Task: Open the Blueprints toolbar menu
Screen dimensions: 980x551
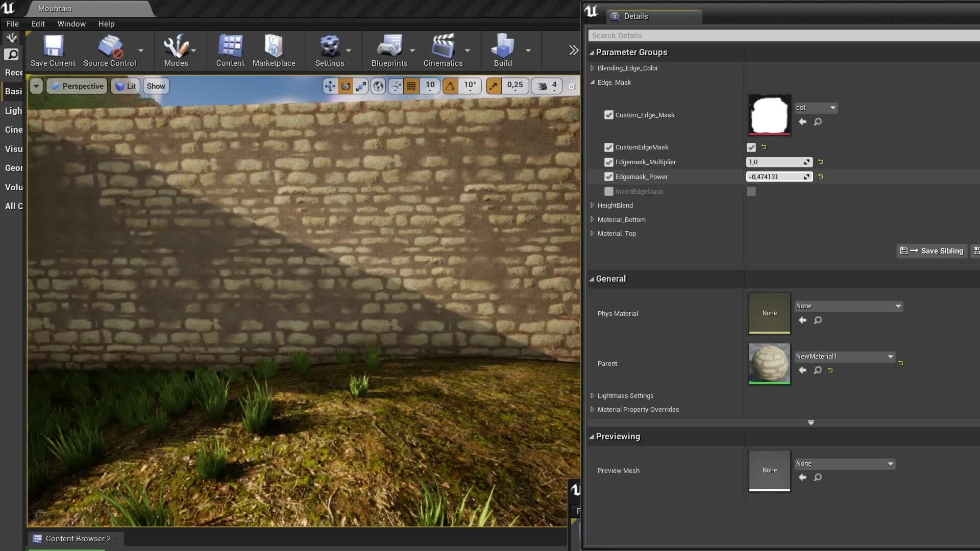Action: [390, 50]
